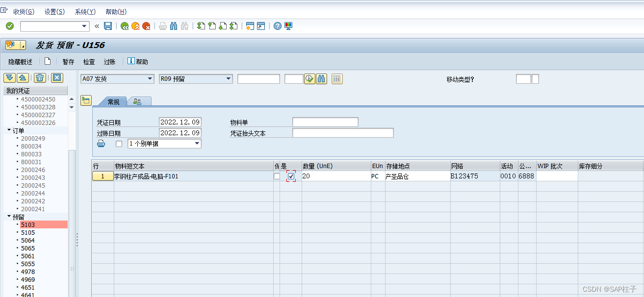Click the Expand All icon above the tree
The width and height of the screenshot is (644, 297).
[9, 77]
